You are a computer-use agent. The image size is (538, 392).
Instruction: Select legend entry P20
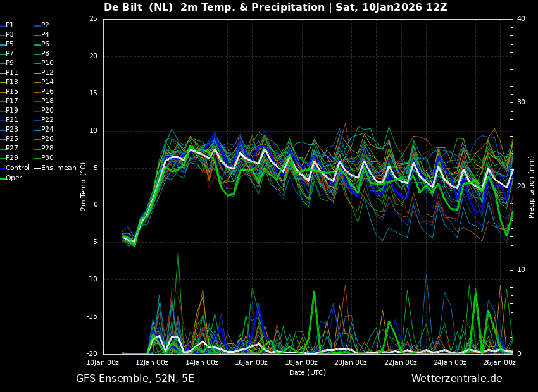[47, 111]
